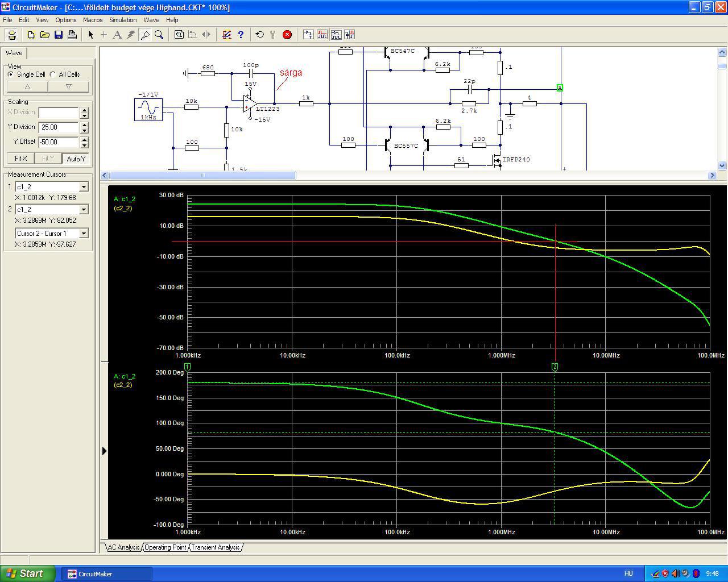728x582 pixels.
Task: Switch to the Transient Analysis tab
Action: (215, 547)
